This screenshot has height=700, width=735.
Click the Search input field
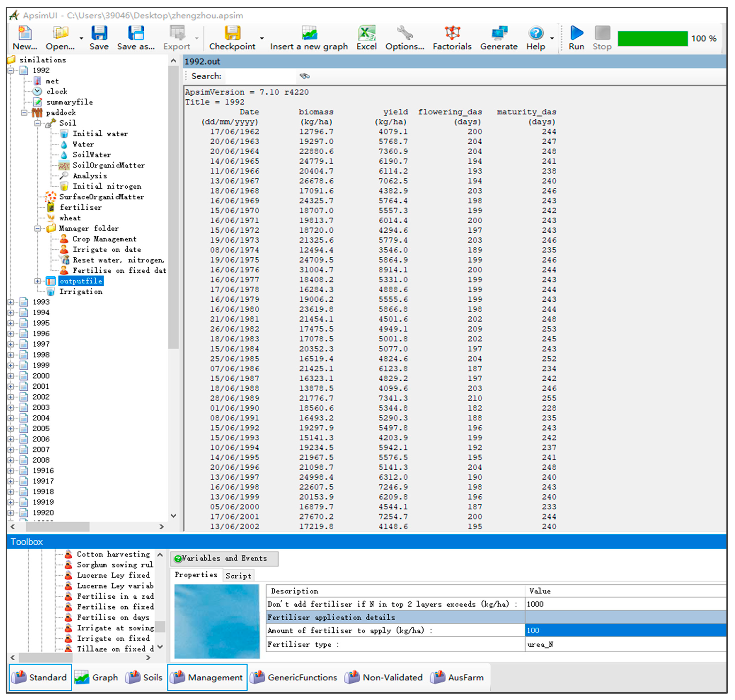(260, 76)
